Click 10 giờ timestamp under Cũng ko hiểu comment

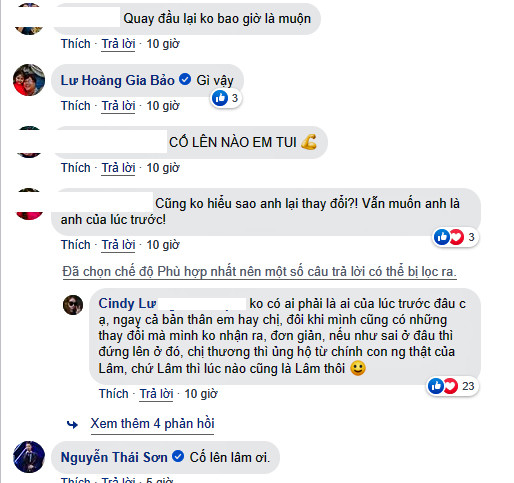(163, 245)
